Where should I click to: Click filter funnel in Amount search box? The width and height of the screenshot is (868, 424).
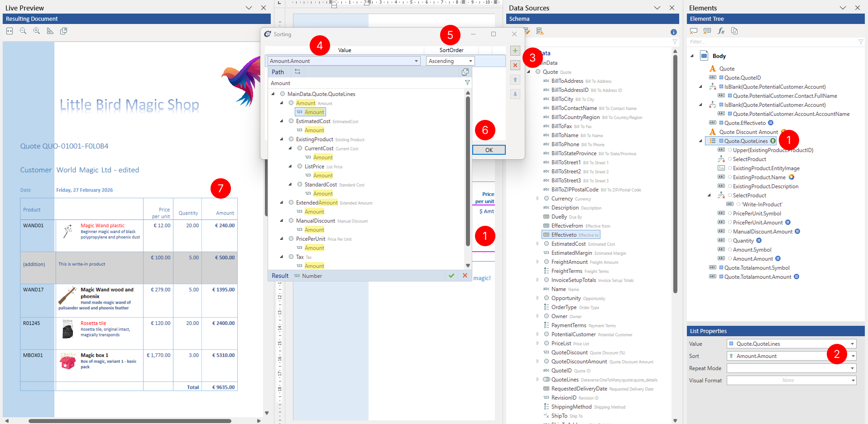(x=467, y=83)
